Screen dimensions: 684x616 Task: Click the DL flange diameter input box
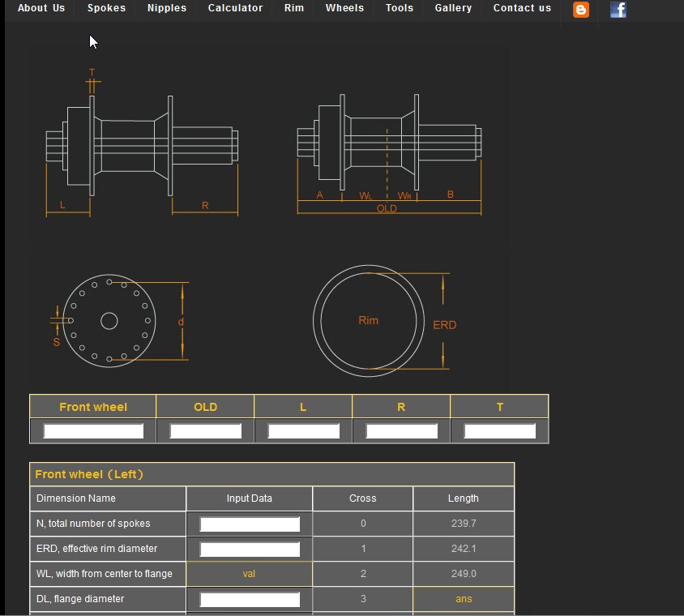[x=249, y=599]
